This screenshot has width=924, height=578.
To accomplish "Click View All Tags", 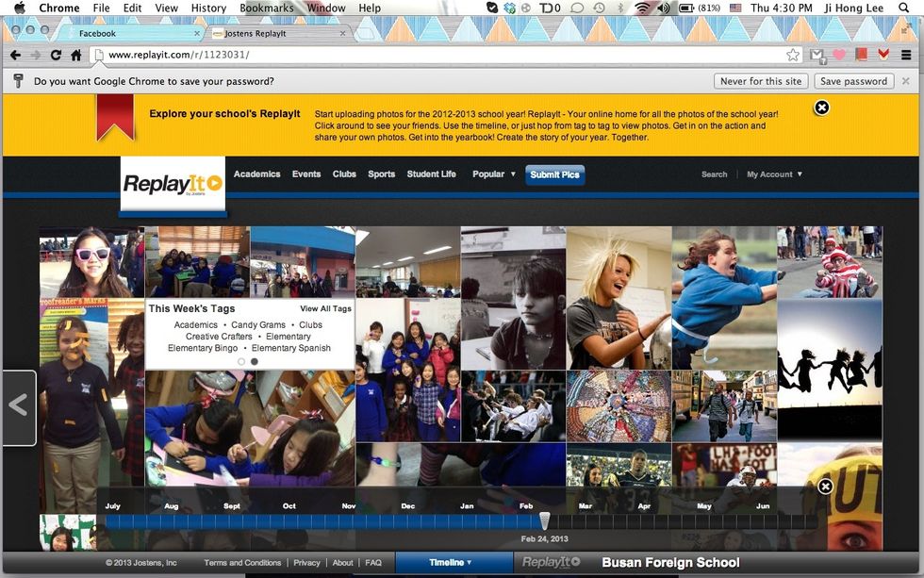I will click(x=325, y=308).
